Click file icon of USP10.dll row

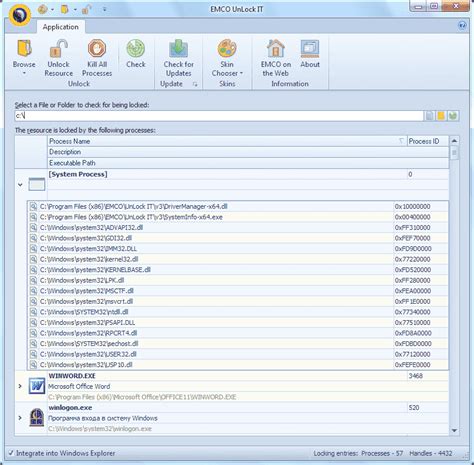coord(33,365)
